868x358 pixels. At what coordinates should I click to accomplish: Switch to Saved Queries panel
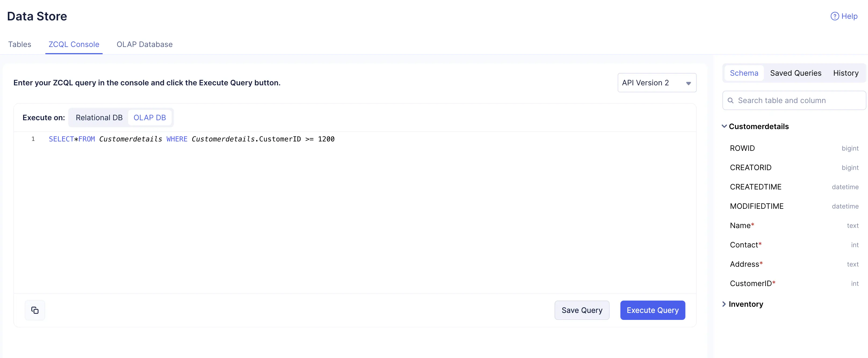click(x=795, y=73)
